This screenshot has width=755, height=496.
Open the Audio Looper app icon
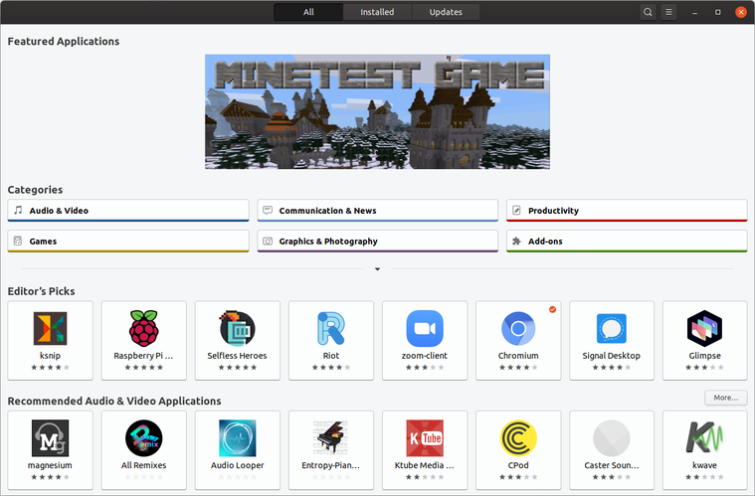pos(237,438)
